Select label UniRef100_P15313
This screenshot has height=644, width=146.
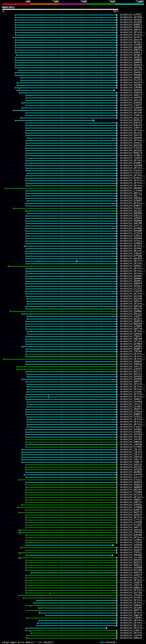coord(131,417)
